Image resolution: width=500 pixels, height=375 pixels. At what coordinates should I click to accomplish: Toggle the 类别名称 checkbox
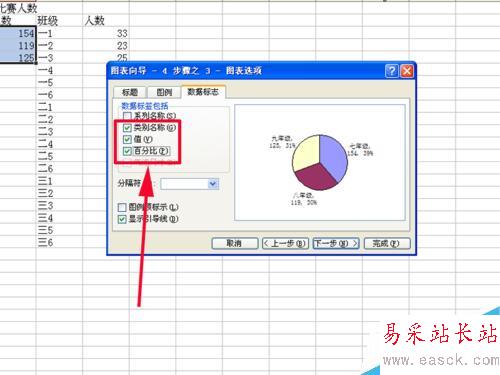(127, 128)
